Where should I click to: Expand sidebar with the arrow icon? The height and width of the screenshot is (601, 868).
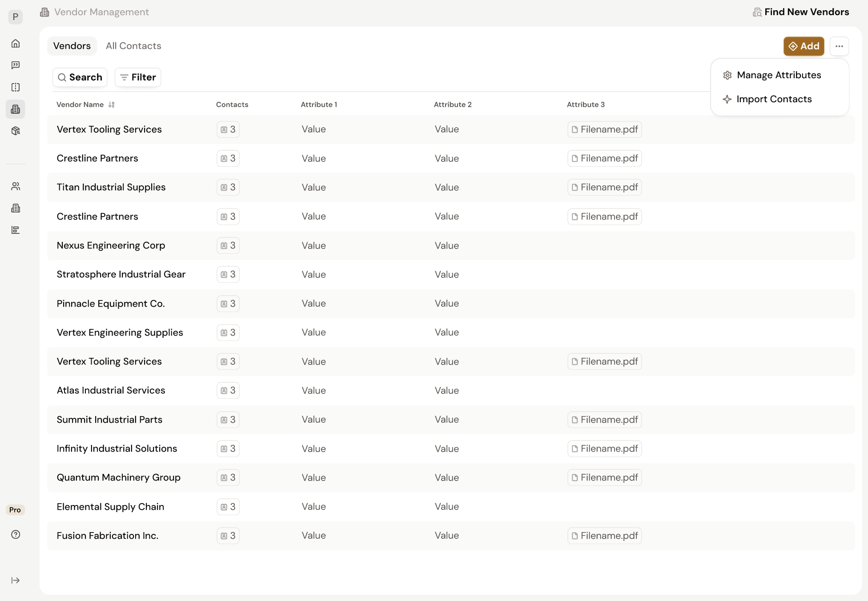pyautogui.click(x=16, y=580)
